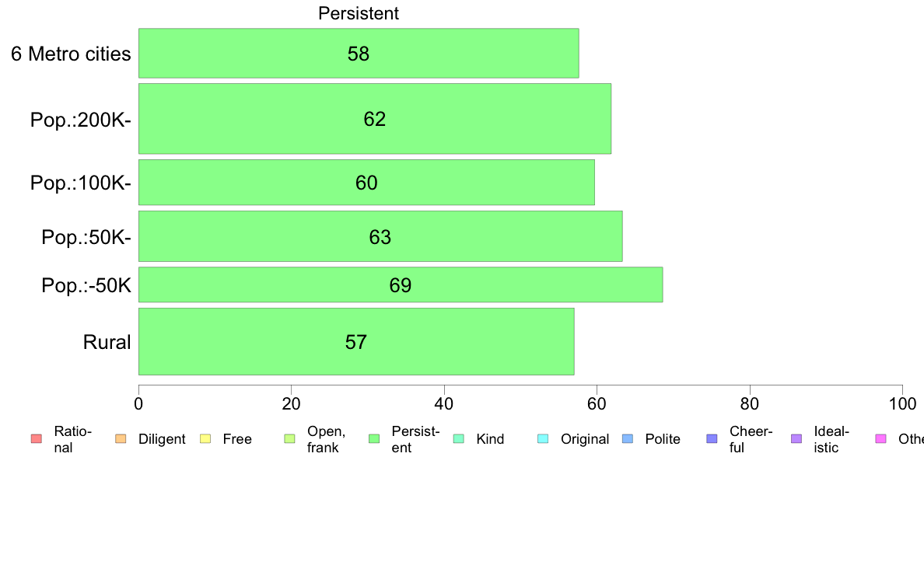Click the Rural axis label
Screen dimensions: 924x572
point(107,342)
